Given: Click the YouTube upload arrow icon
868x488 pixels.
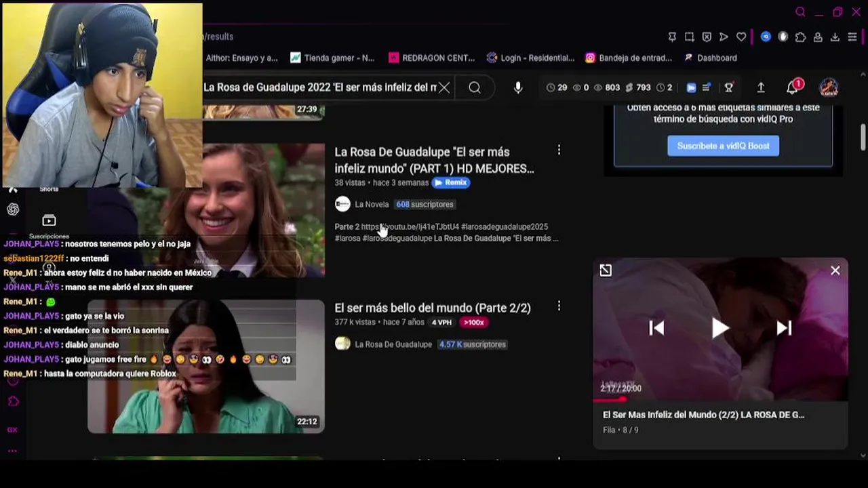Looking at the screenshot, I should click(x=761, y=87).
